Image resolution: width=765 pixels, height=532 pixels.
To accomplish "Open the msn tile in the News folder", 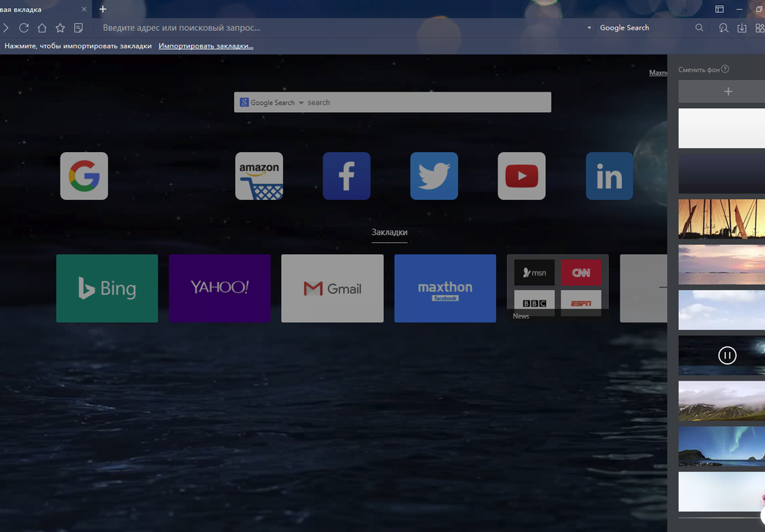I will point(534,272).
